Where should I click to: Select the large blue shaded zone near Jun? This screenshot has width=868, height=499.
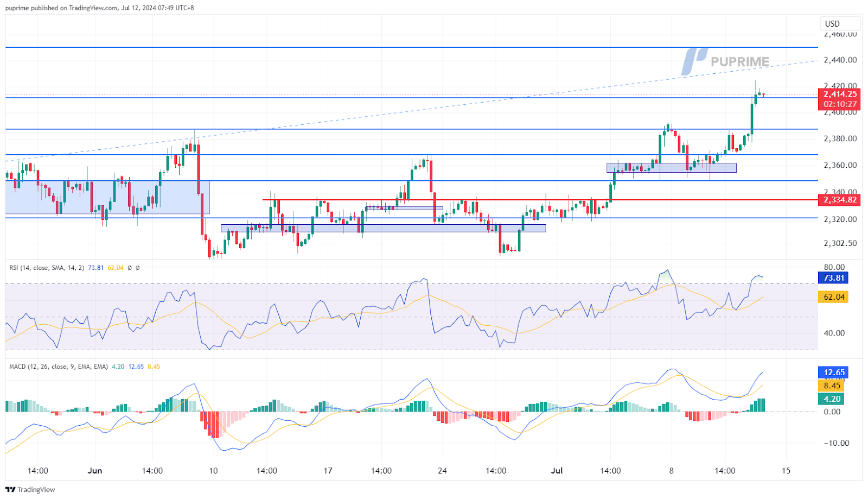[107, 197]
